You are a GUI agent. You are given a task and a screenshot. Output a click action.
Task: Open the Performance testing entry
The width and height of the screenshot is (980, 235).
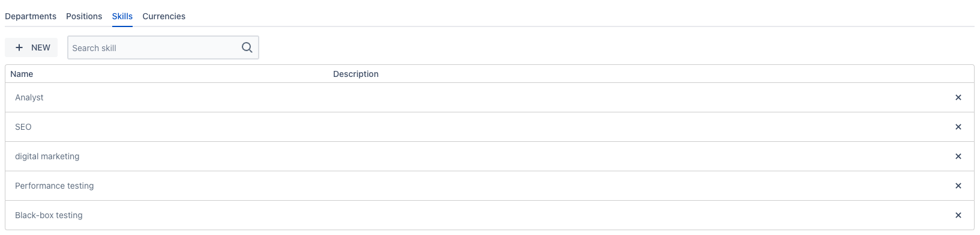[x=55, y=186]
